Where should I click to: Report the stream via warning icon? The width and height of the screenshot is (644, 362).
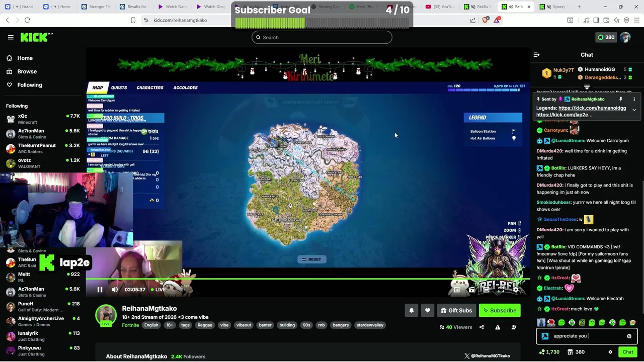click(498, 327)
